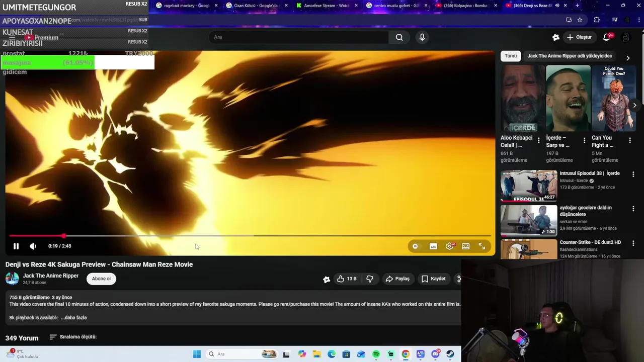Subscribe using the Abone ol button
Screen dimensions: 644x362
(x=101, y=279)
